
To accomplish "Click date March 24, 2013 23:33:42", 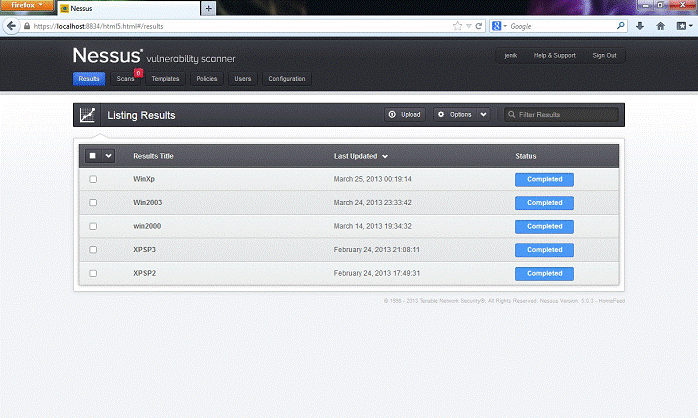I will pos(373,203).
